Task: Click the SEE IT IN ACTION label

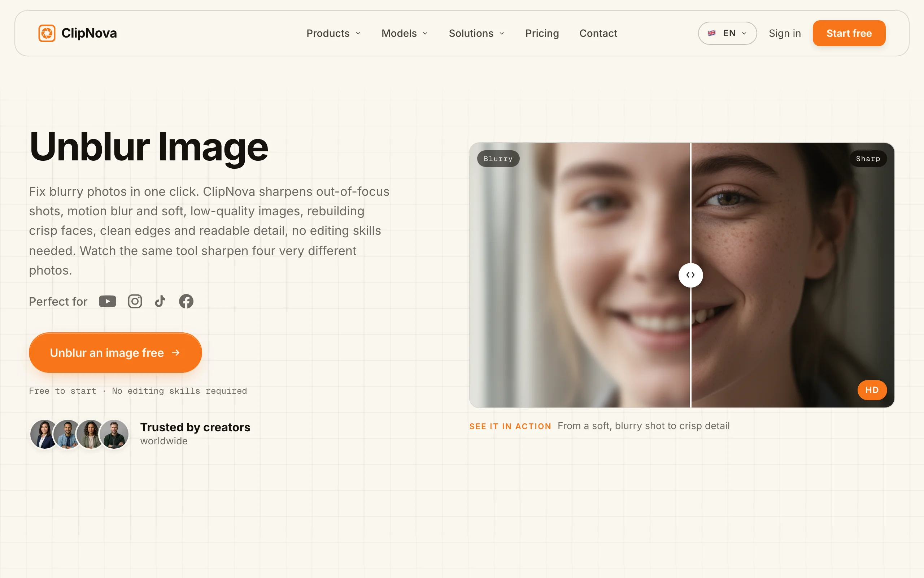Action: 510,426
